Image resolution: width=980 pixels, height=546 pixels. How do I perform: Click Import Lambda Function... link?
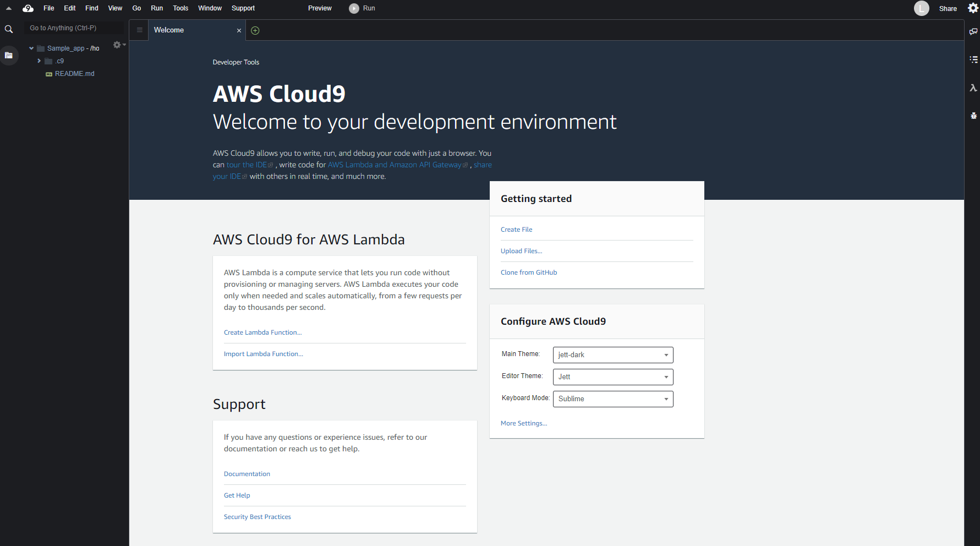click(263, 354)
